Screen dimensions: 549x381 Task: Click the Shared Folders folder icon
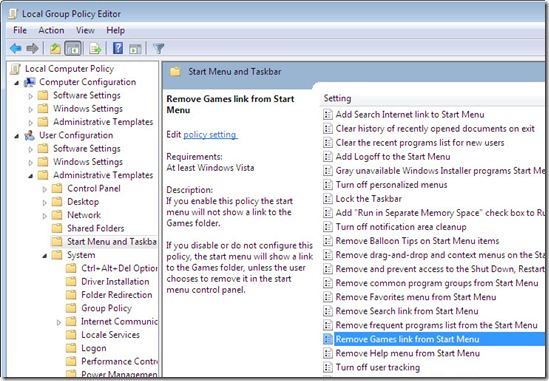tap(57, 228)
